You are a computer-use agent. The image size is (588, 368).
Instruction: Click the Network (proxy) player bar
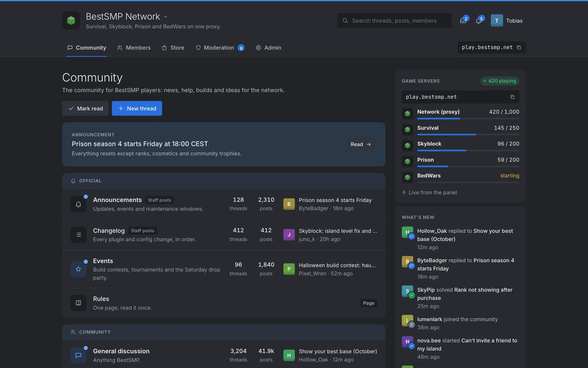[x=468, y=119]
